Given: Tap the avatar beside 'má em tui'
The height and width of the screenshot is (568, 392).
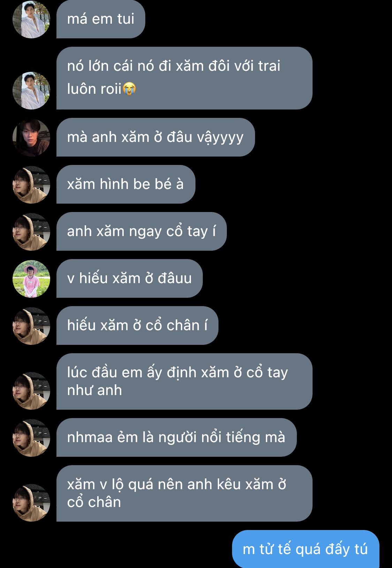Looking at the screenshot, I should [31, 20].
